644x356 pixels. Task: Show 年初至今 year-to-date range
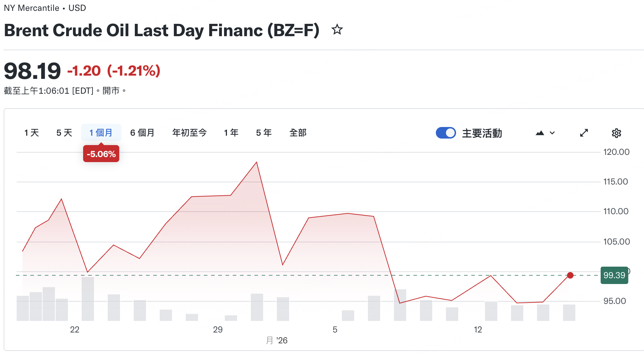(189, 133)
